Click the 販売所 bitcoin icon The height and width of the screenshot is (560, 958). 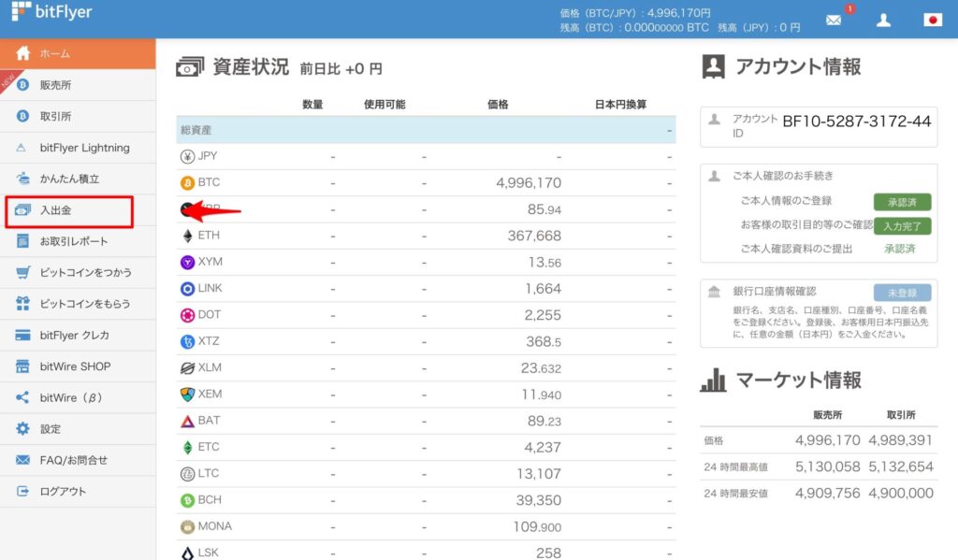point(22,85)
